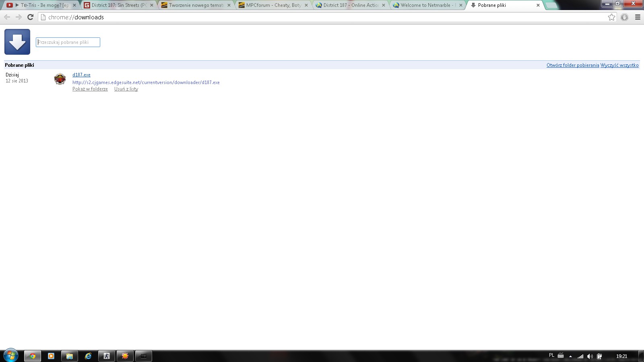
Task: Select the Pobrane pliki tab
Action: [505, 5]
